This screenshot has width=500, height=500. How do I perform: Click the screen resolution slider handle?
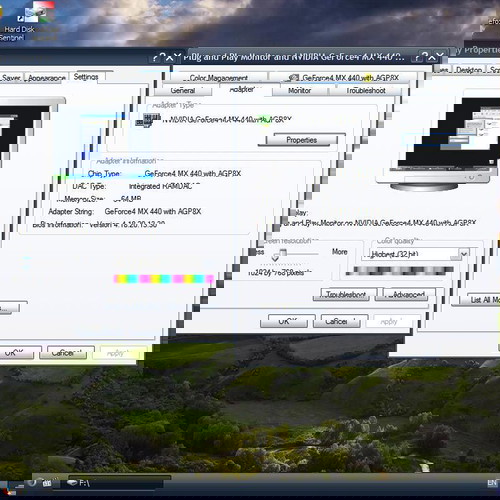(279, 255)
